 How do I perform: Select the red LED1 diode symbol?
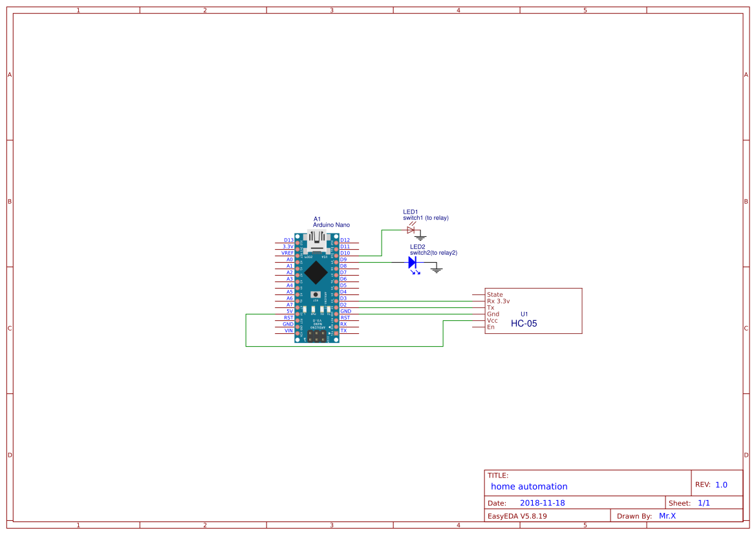411,230
